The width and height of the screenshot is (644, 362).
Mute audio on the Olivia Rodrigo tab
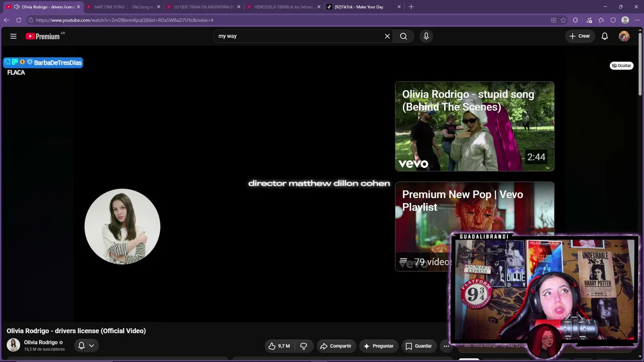coord(17,7)
